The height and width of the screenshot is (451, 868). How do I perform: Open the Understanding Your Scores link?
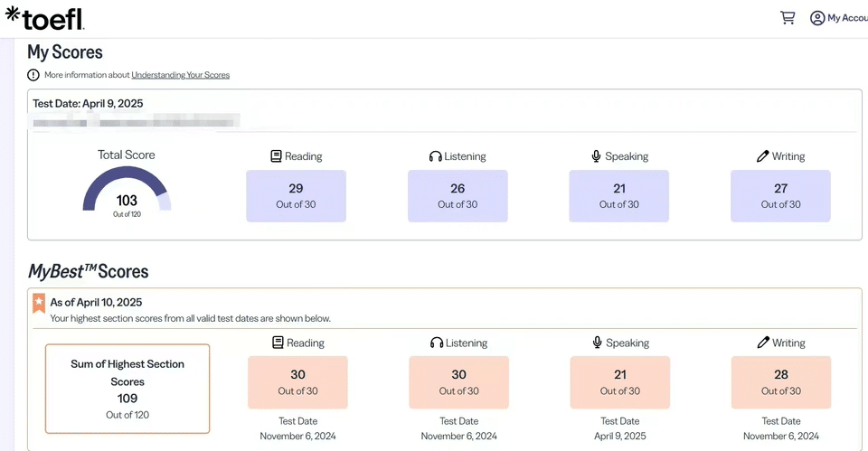[180, 75]
